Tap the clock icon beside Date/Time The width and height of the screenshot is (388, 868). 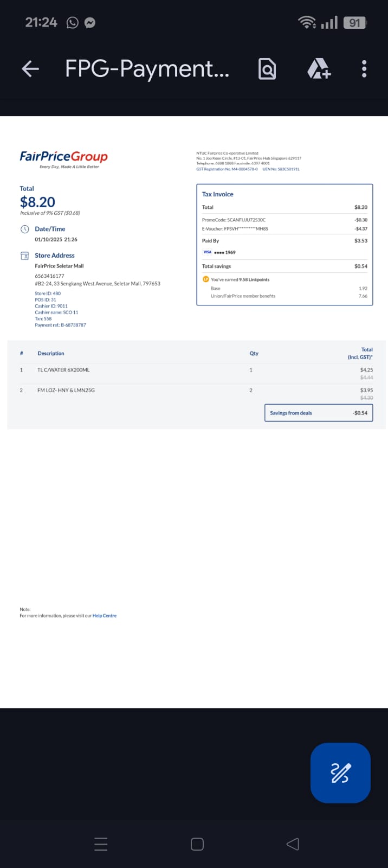point(24,229)
